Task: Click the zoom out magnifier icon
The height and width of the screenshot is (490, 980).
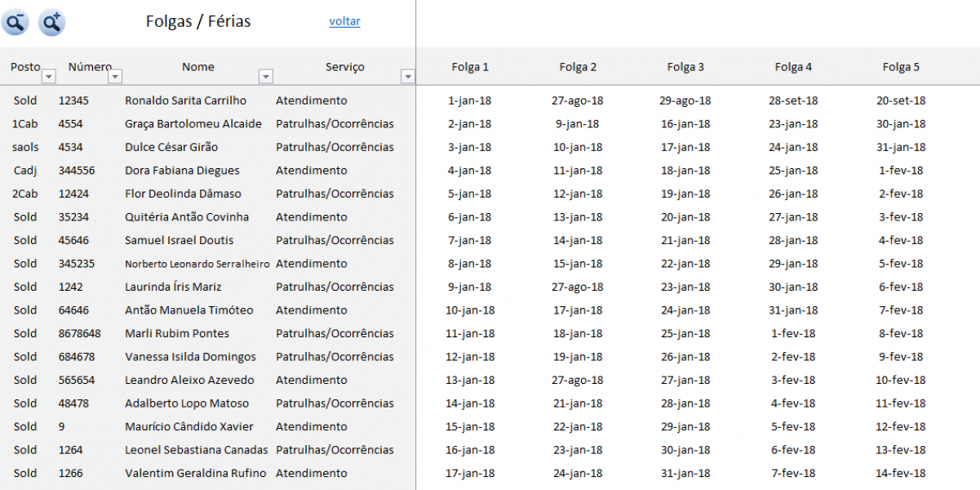Action: [x=16, y=23]
